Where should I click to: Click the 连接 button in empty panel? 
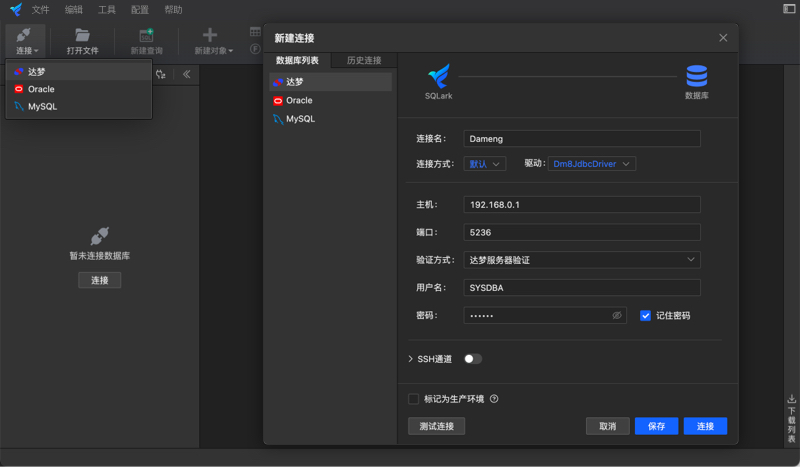click(x=99, y=280)
